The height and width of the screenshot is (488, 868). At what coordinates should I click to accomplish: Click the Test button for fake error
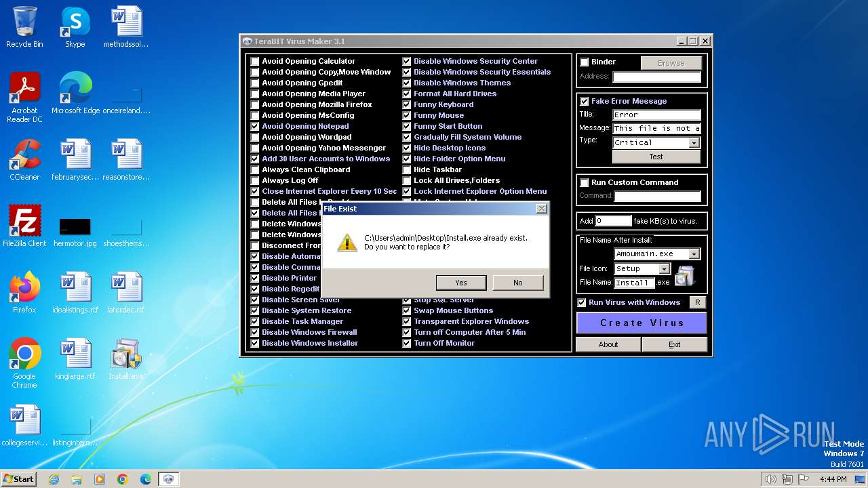coord(656,157)
